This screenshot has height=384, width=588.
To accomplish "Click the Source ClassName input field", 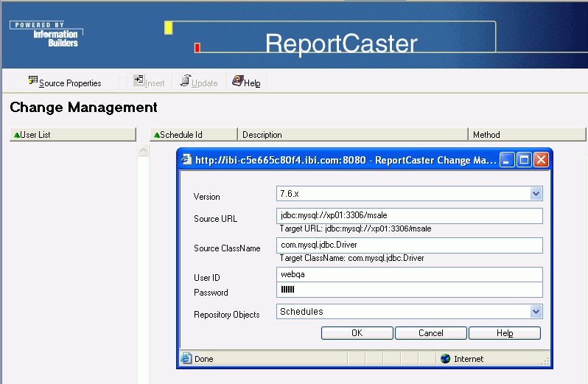I will (410, 245).
